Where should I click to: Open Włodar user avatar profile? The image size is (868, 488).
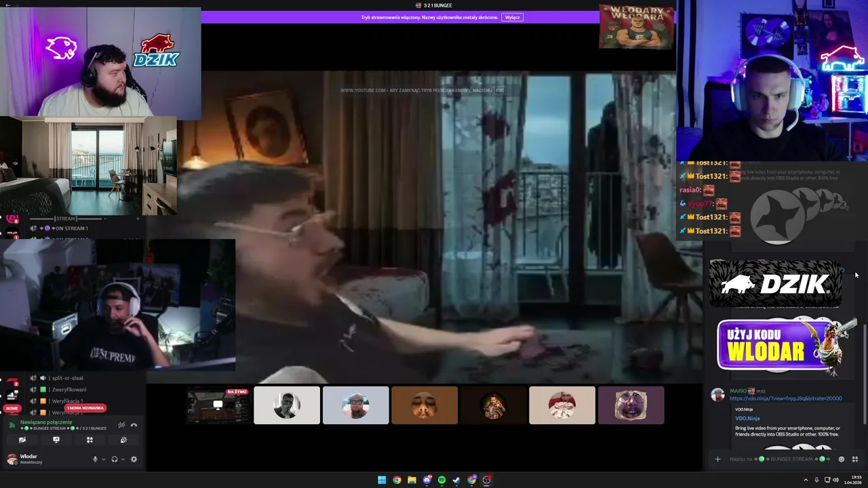point(12,460)
